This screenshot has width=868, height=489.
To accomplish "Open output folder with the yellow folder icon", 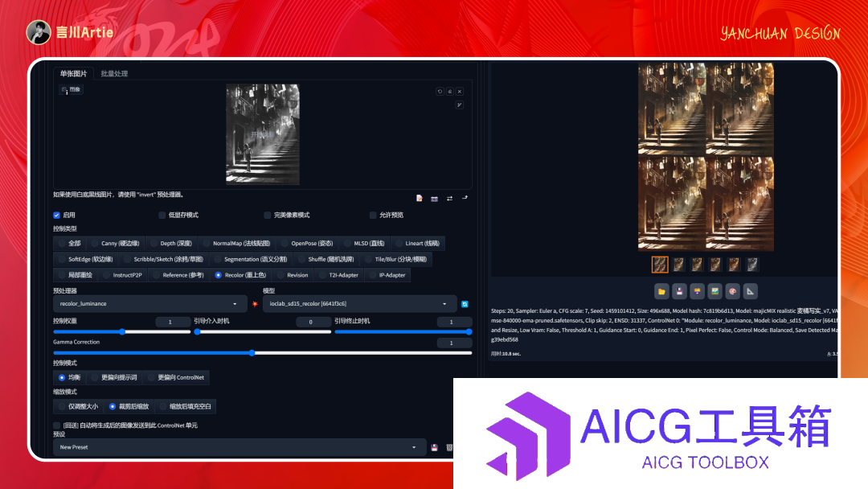I will pos(661,291).
